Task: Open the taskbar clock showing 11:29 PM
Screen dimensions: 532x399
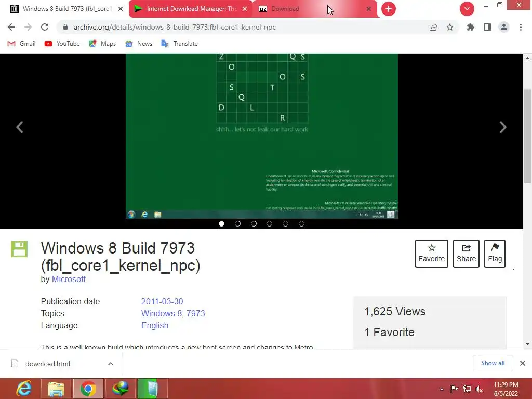Action: tap(506, 389)
